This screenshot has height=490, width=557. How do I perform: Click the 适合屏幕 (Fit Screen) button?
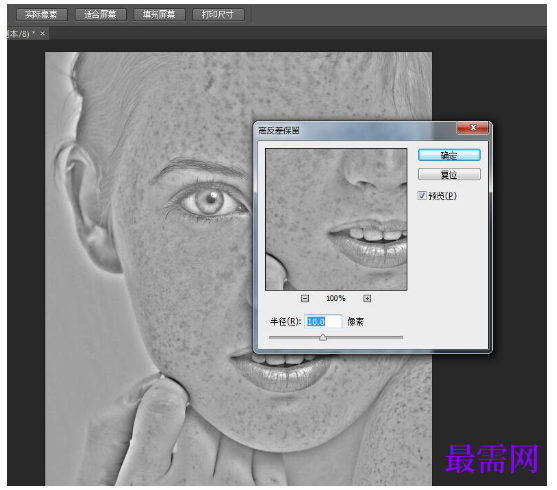click(101, 15)
